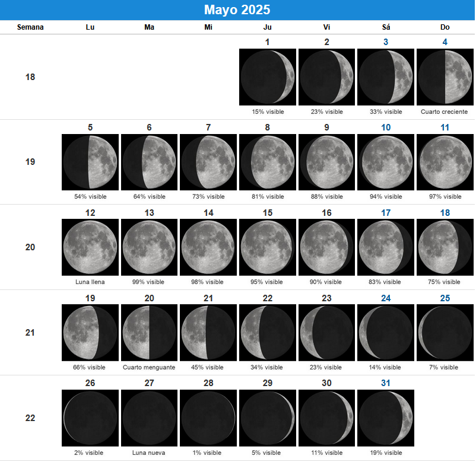
Task: Open the 45% visible moon on May 21
Action: coord(208,333)
